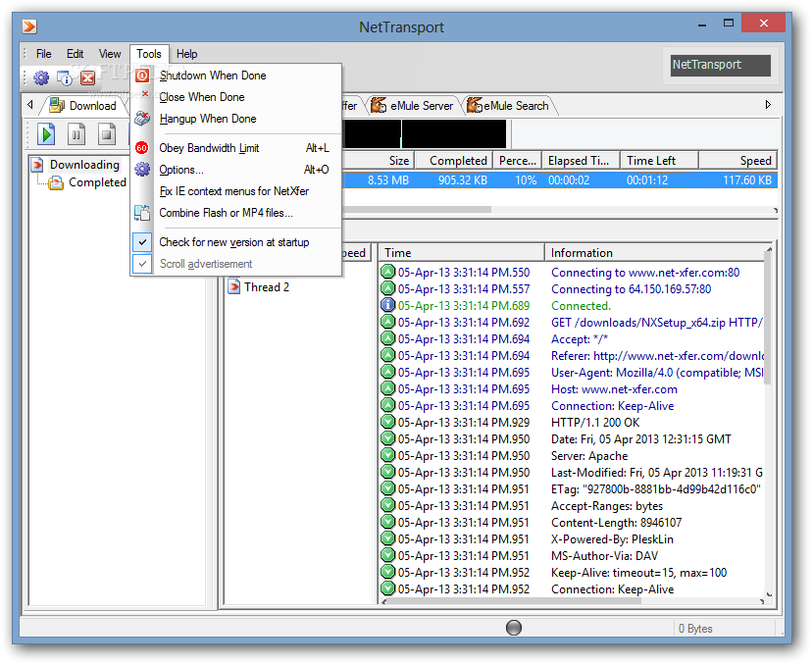Click the blue info icon for Connected log row
This screenshot has height=664, width=812.
pyautogui.click(x=388, y=306)
